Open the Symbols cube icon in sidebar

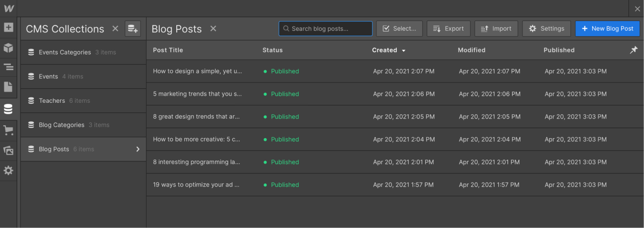click(8, 48)
